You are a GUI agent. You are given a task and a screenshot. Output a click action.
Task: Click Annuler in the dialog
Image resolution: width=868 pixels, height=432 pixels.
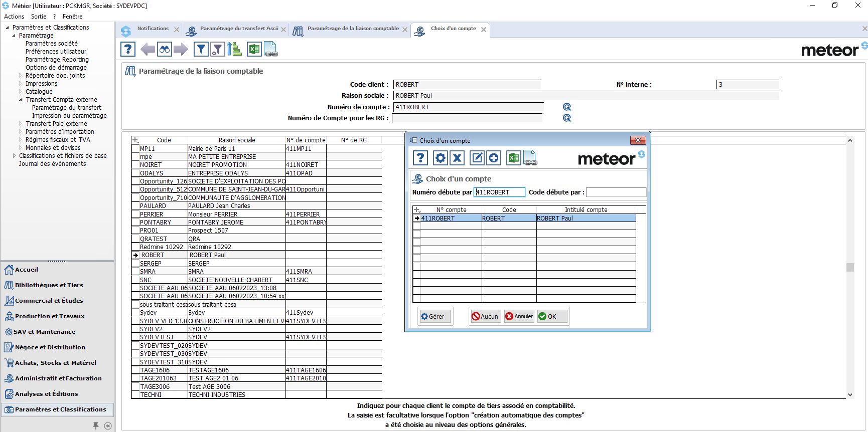point(519,316)
